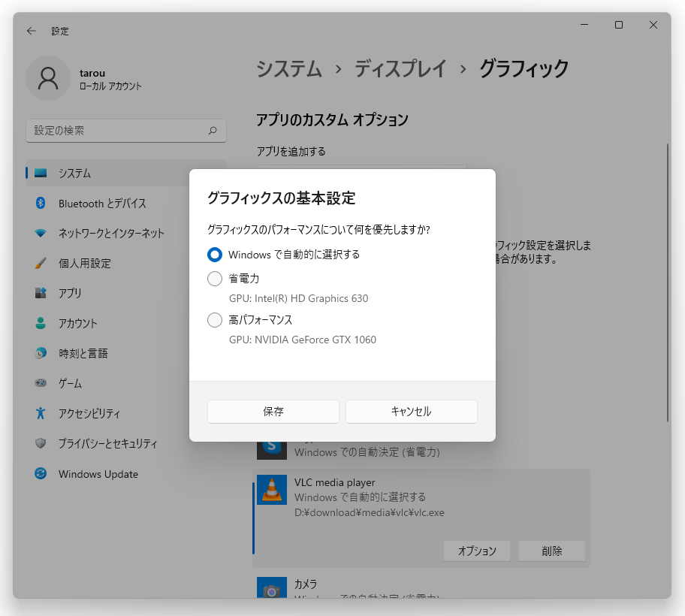Open システム settings category
Screen dimensions: 685x616
(126, 173)
